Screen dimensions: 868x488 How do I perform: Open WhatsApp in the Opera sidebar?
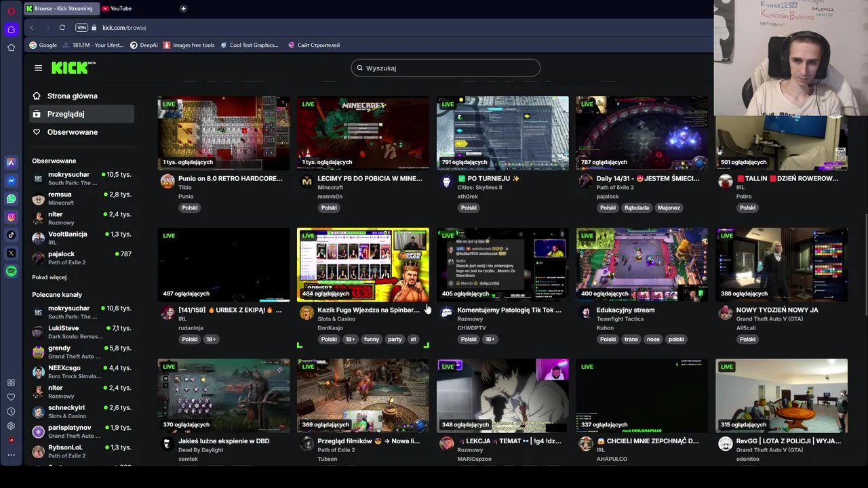pyautogui.click(x=11, y=199)
